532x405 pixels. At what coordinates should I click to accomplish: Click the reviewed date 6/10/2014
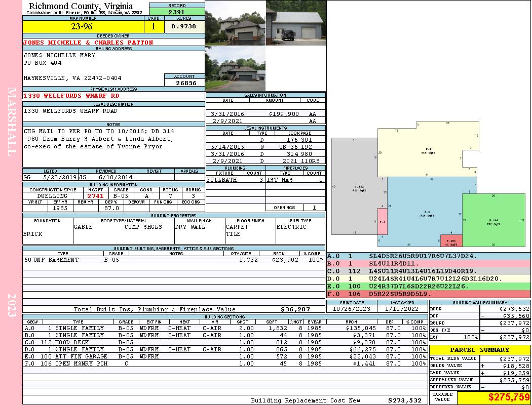point(116,177)
